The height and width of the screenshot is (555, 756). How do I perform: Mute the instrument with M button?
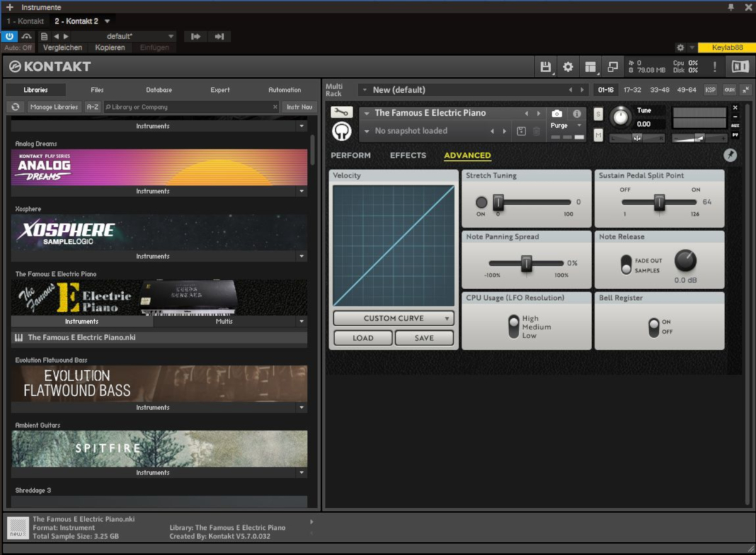pyautogui.click(x=598, y=134)
